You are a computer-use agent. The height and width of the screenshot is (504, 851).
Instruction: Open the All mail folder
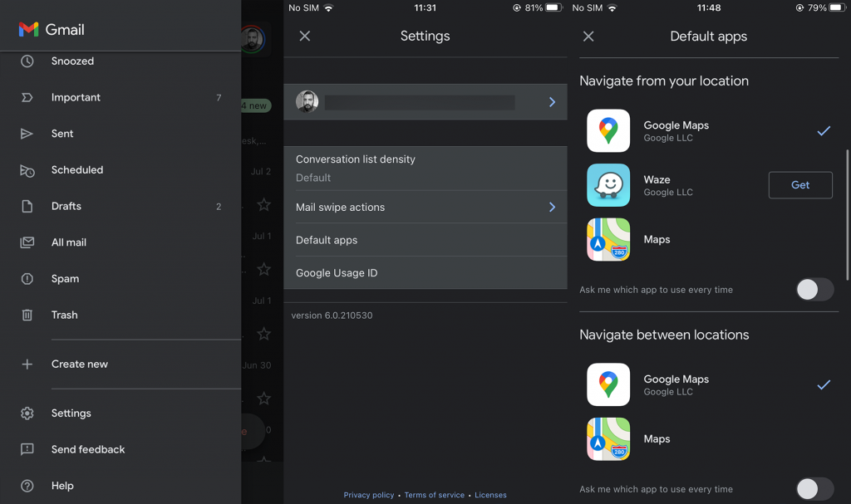[121, 242]
